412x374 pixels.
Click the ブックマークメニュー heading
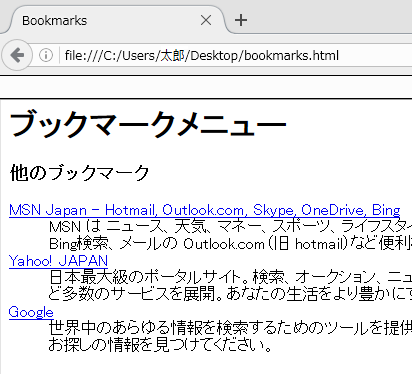coord(148,125)
